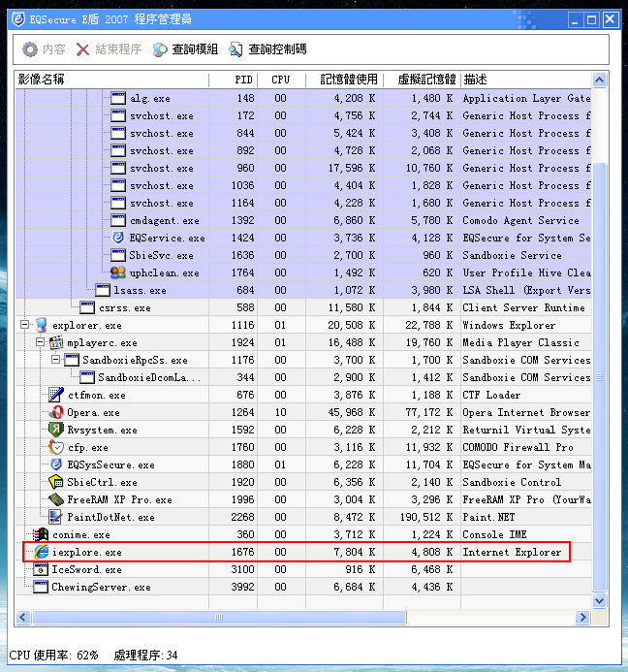Sort by 影像名稱 column header
Viewport: 628px width, 672px height.
tap(112, 80)
